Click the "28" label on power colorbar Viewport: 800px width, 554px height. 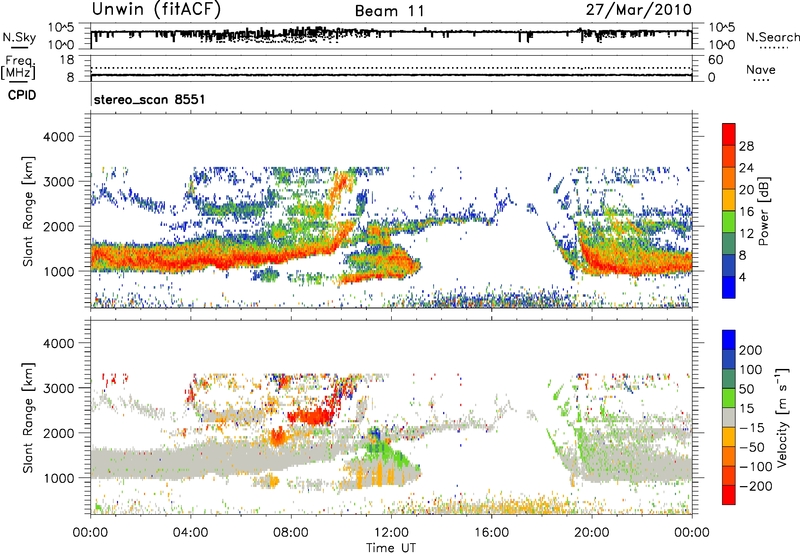click(x=746, y=146)
